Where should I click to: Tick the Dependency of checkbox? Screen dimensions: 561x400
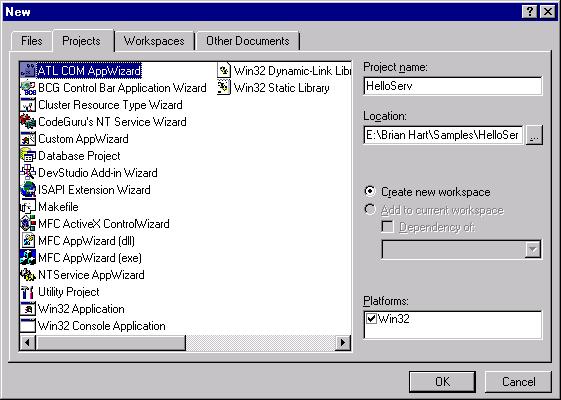click(x=387, y=226)
